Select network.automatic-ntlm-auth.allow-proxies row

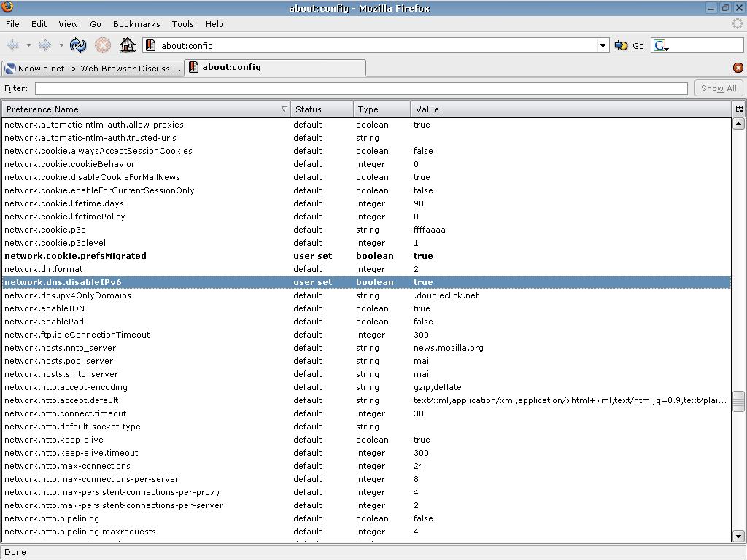pos(366,124)
